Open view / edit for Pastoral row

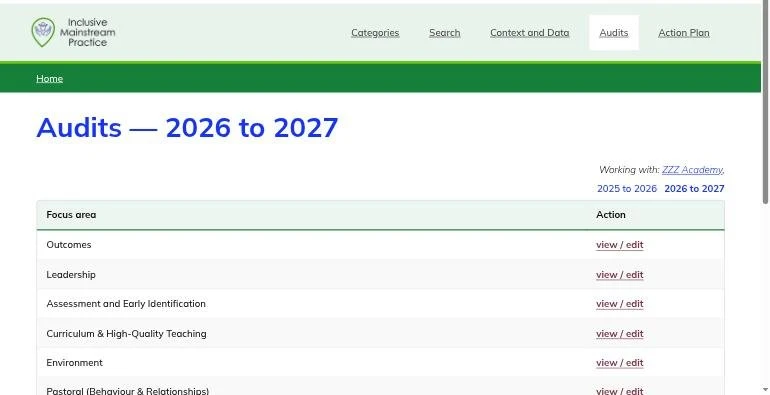pos(620,391)
